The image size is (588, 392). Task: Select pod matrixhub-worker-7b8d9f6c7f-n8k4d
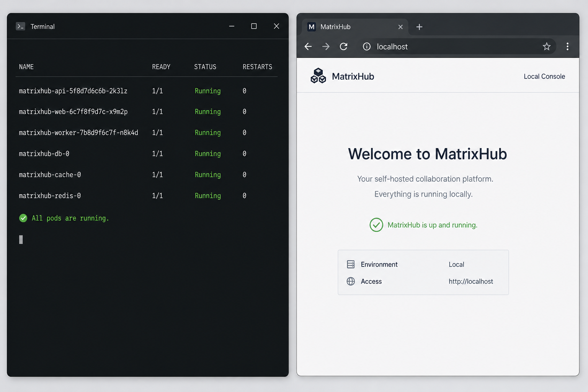click(78, 133)
